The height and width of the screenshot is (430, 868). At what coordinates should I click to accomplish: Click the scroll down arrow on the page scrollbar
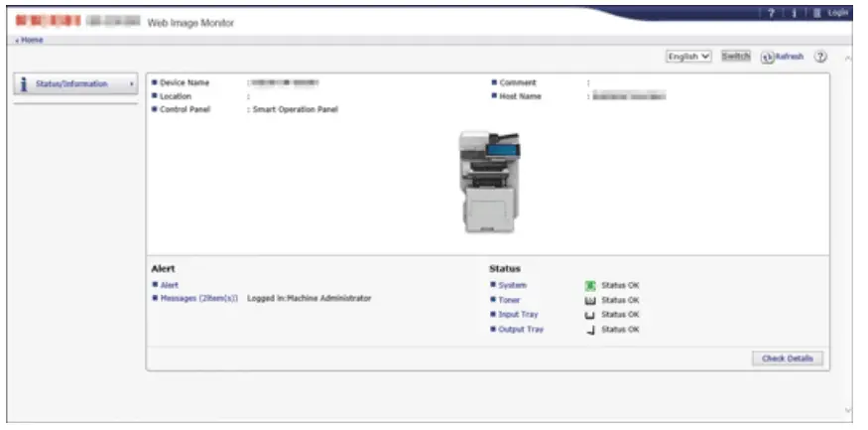click(x=848, y=410)
